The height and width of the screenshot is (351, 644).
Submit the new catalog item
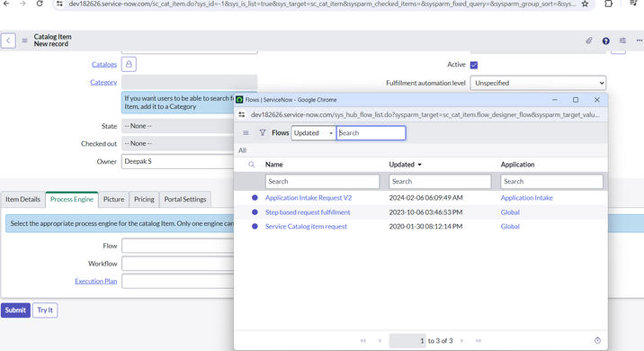pos(15,310)
